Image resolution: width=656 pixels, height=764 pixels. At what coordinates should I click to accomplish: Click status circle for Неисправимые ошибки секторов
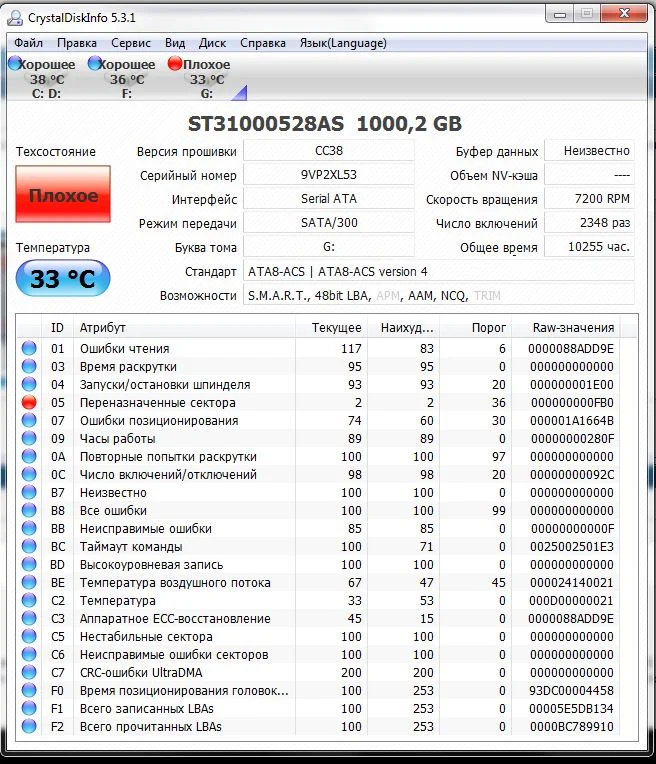(29, 654)
